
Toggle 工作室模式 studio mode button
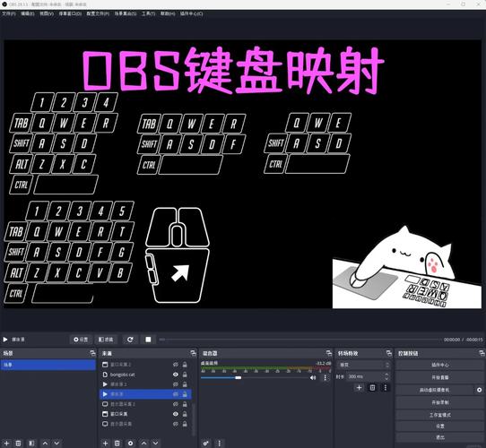pyautogui.click(x=440, y=415)
